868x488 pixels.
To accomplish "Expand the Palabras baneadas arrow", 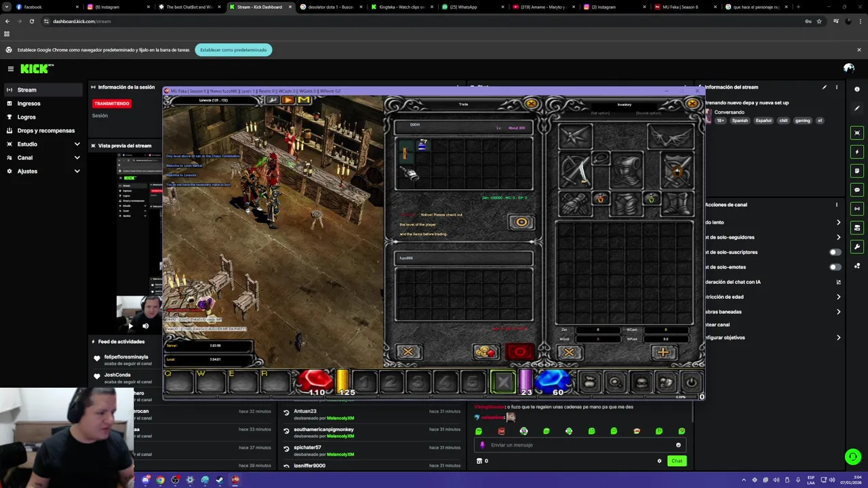I will [x=838, y=312].
